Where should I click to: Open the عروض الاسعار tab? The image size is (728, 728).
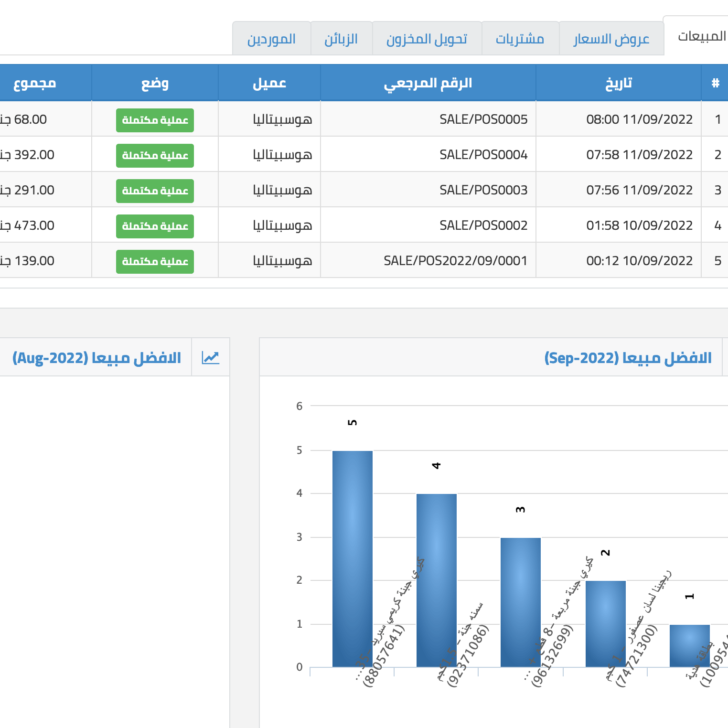tap(611, 39)
